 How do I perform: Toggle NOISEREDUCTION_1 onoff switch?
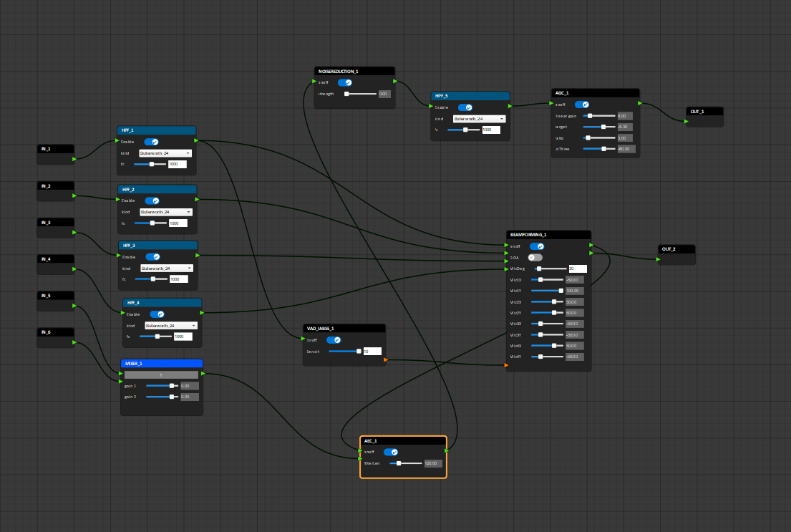pyautogui.click(x=345, y=82)
